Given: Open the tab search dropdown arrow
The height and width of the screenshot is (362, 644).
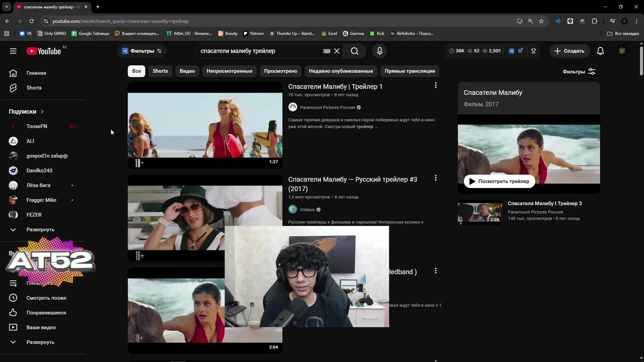Looking at the screenshot, I should pos(7,7).
